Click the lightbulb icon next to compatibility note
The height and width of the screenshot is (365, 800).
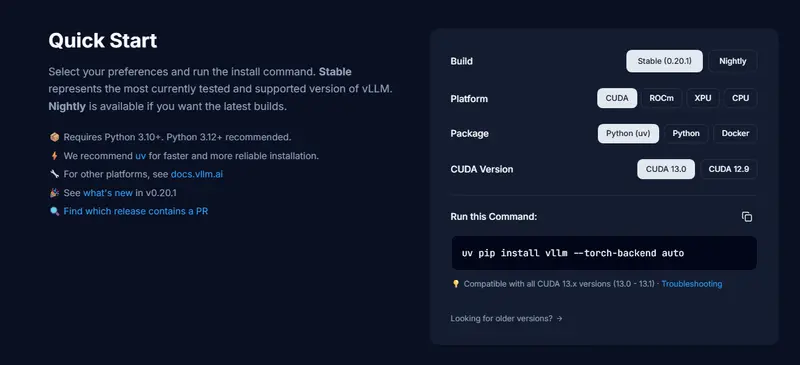click(x=456, y=284)
